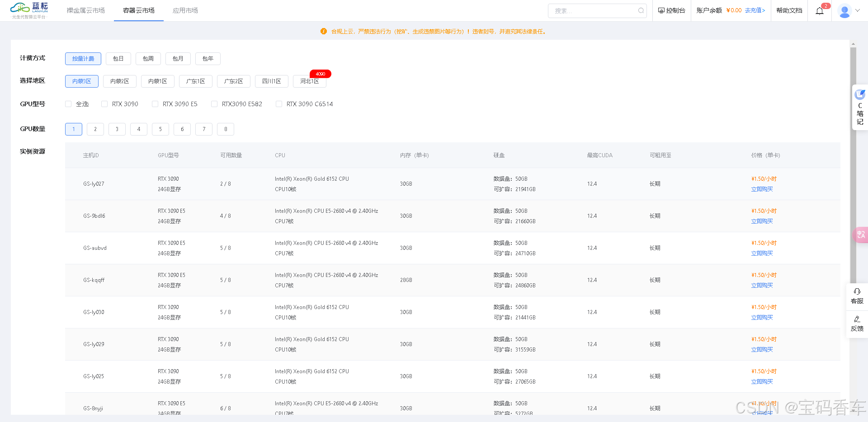Click the LANYUN logo
868x422 pixels.
(x=29, y=10)
